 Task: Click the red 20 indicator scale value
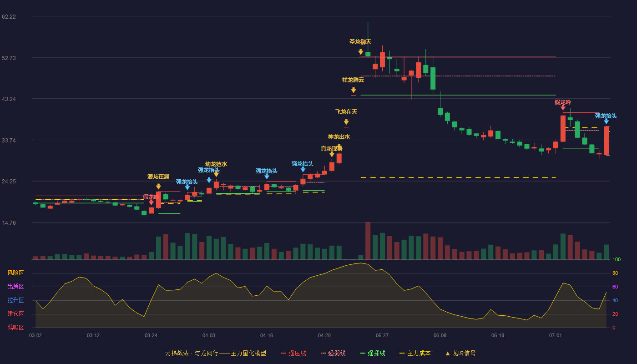(615, 314)
